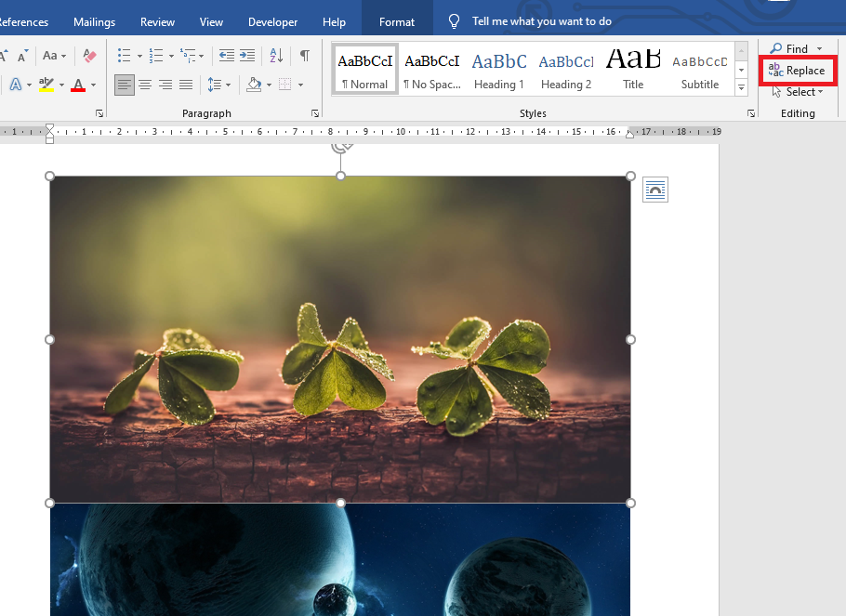The width and height of the screenshot is (846, 616).
Task: Toggle show paragraph marks
Action: pyautogui.click(x=304, y=56)
